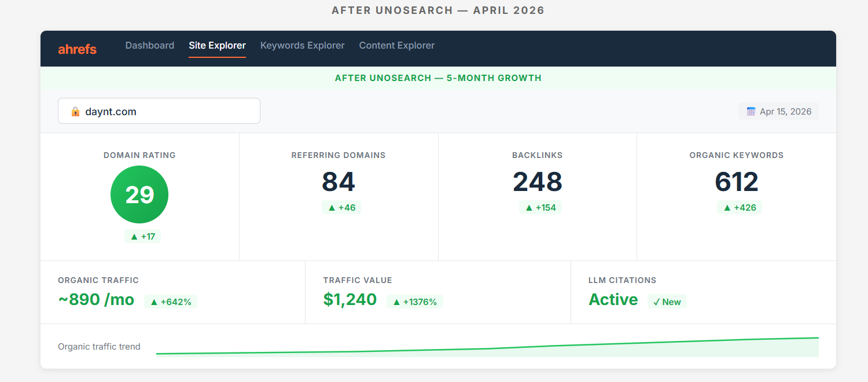Click the +154 backlinks change badge
Viewport: 868px width, 382px height.
pos(540,207)
